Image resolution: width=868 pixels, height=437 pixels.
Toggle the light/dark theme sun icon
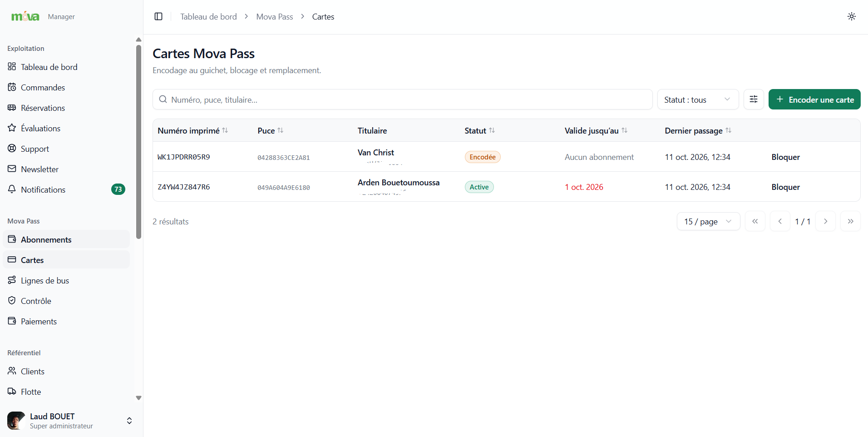coord(852,16)
